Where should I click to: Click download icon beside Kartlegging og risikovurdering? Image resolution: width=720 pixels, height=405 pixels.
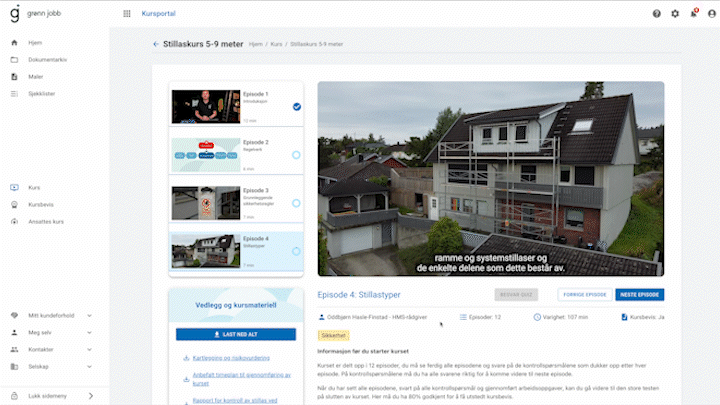(x=186, y=358)
